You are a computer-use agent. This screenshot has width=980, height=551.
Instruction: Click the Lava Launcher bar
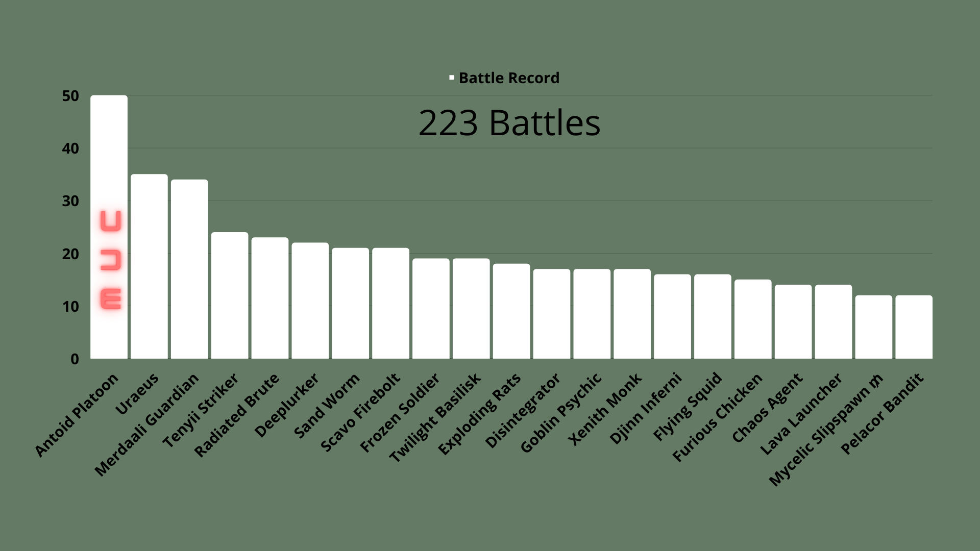coord(834,321)
